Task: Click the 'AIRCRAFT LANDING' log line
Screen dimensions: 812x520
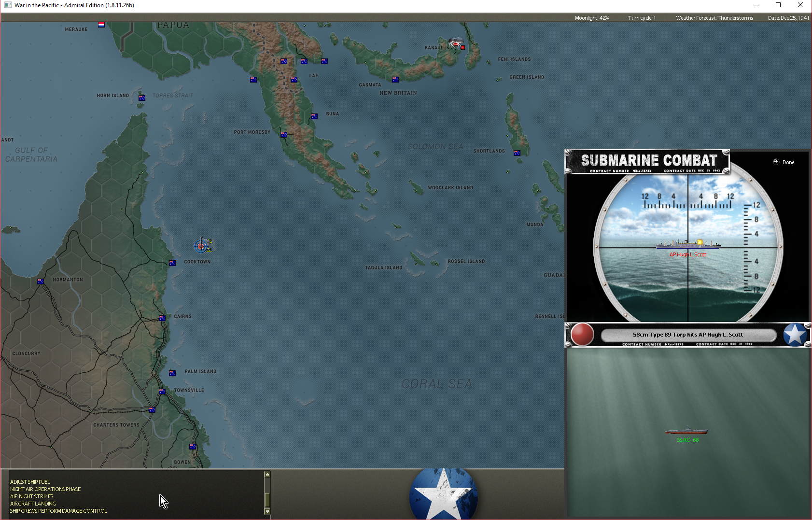Action: click(33, 504)
